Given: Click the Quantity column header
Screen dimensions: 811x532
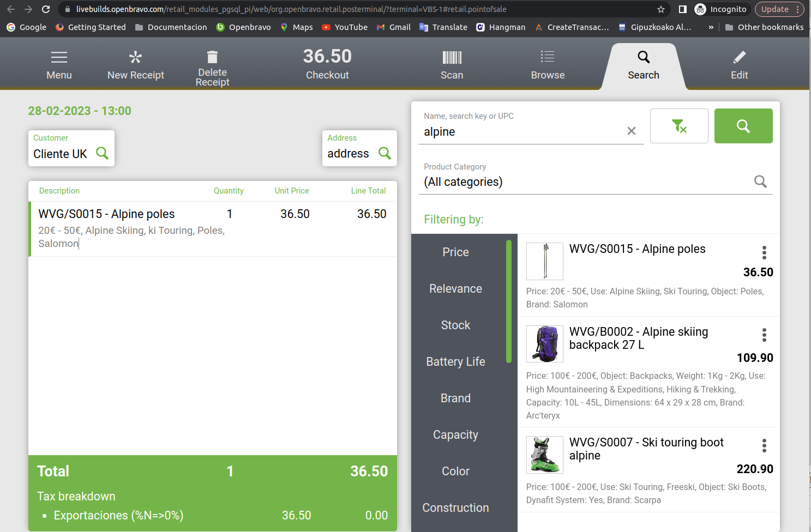Looking at the screenshot, I should point(229,191).
